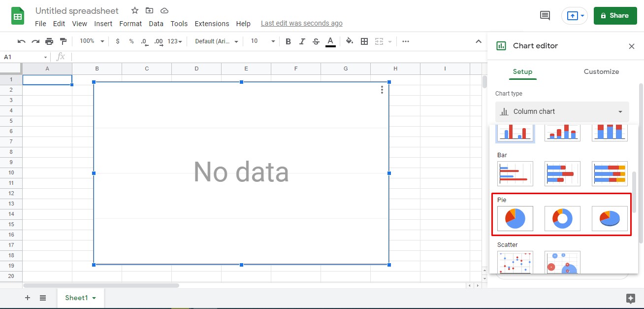Choose the Doughnut chart style
This screenshot has height=309, width=644.
(x=562, y=218)
